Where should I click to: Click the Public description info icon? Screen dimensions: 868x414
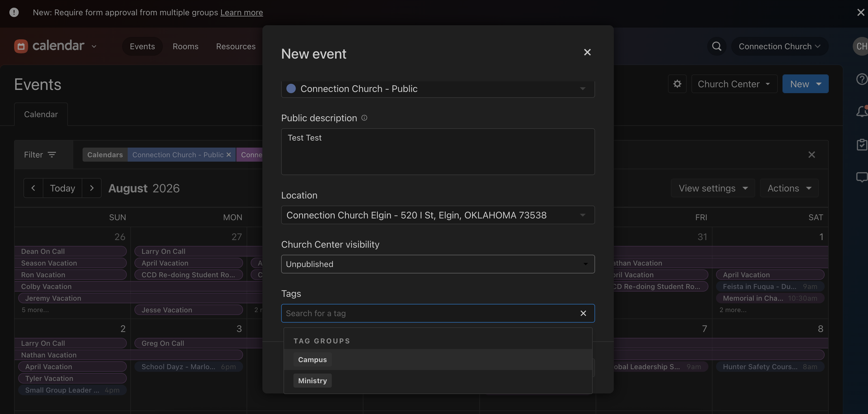coord(364,118)
